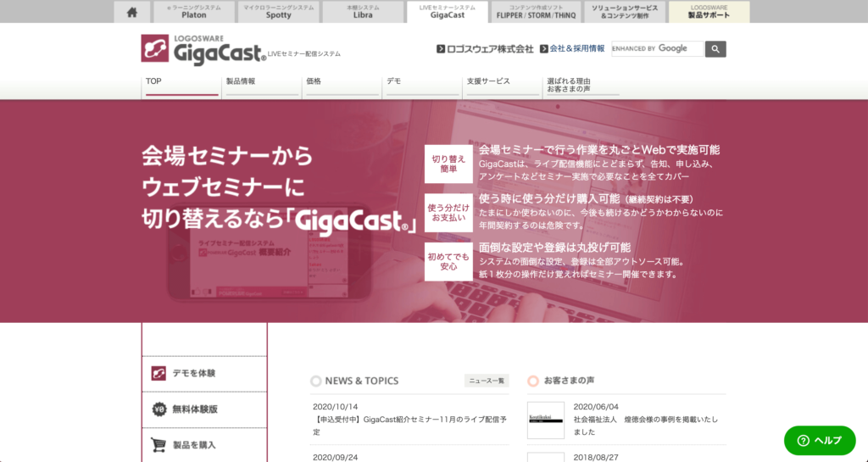This screenshot has height=462, width=868.
Task: Open the デモ navigation item
Action: [x=422, y=86]
